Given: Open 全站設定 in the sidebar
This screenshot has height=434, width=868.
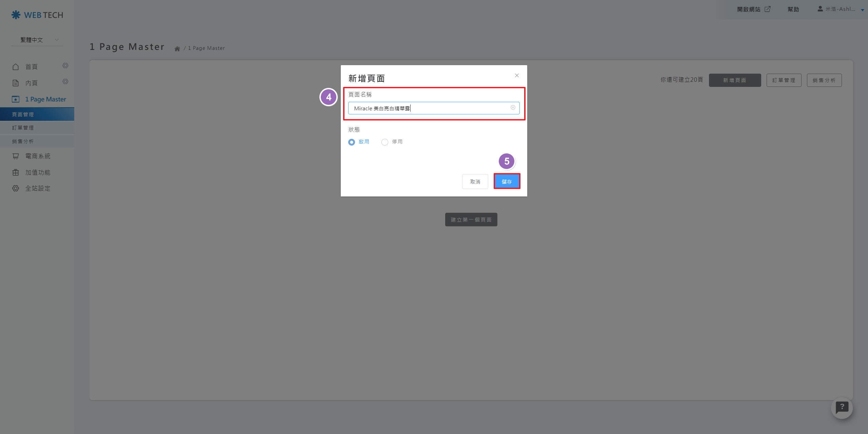Looking at the screenshot, I should click(x=37, y=188).
